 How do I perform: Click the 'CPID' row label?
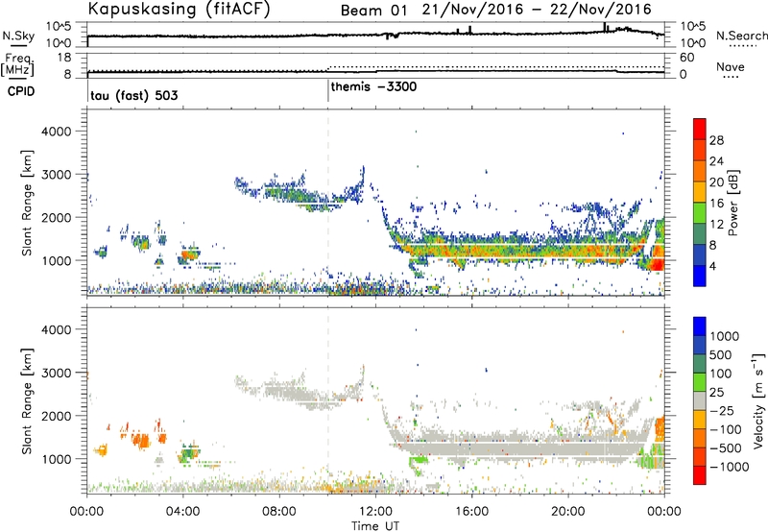[21, 91]
